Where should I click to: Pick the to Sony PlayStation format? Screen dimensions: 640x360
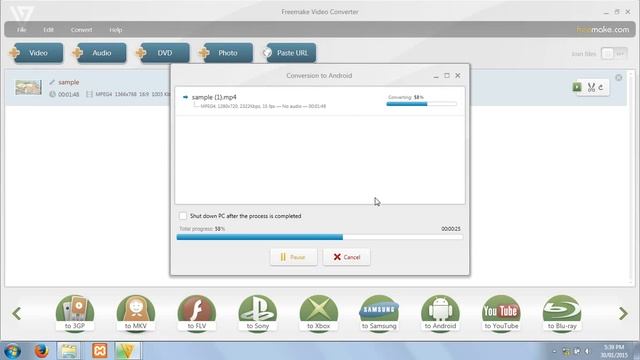click(x=258, y=313)
